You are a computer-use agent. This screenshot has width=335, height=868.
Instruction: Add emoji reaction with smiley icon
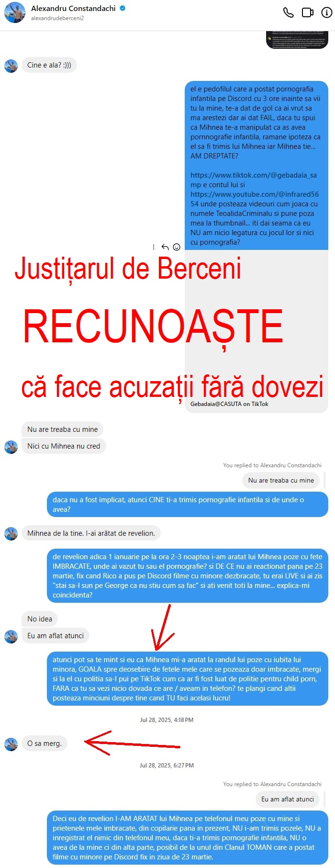coord(177,247)
